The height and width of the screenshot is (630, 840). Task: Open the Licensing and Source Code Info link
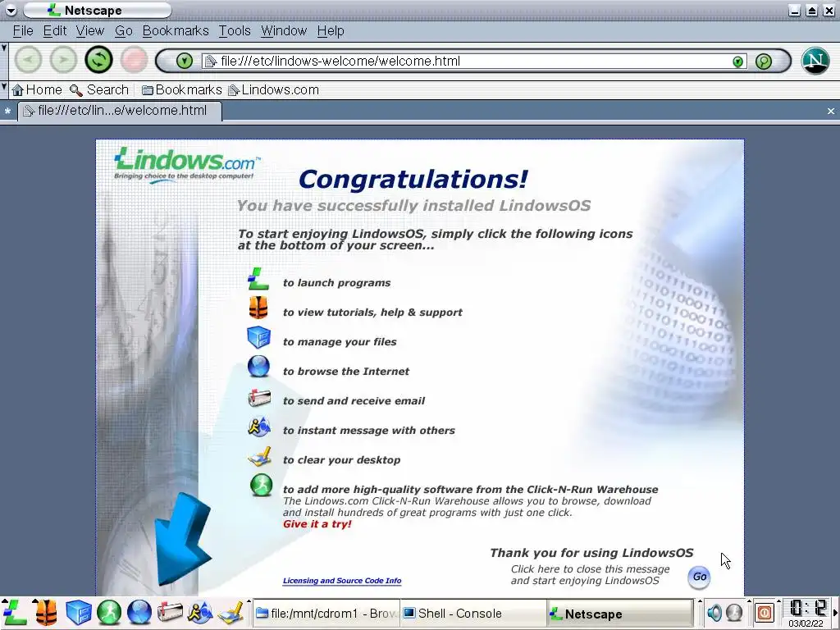point(342,581)
